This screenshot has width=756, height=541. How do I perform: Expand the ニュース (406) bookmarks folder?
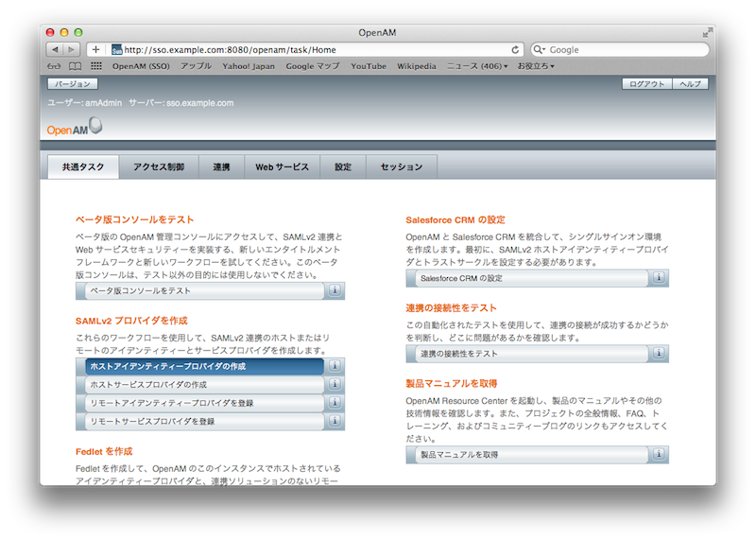tap(477, 66)
